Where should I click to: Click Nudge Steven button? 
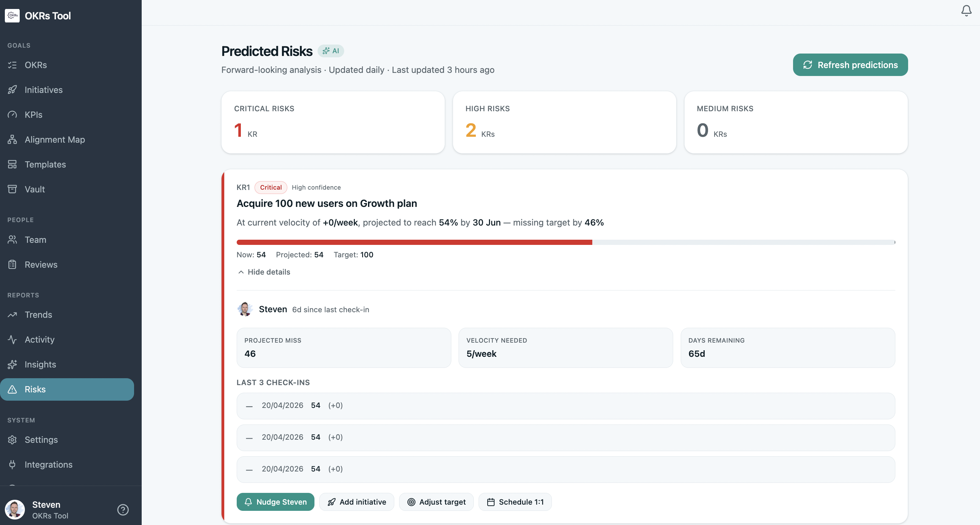(275, 502)
